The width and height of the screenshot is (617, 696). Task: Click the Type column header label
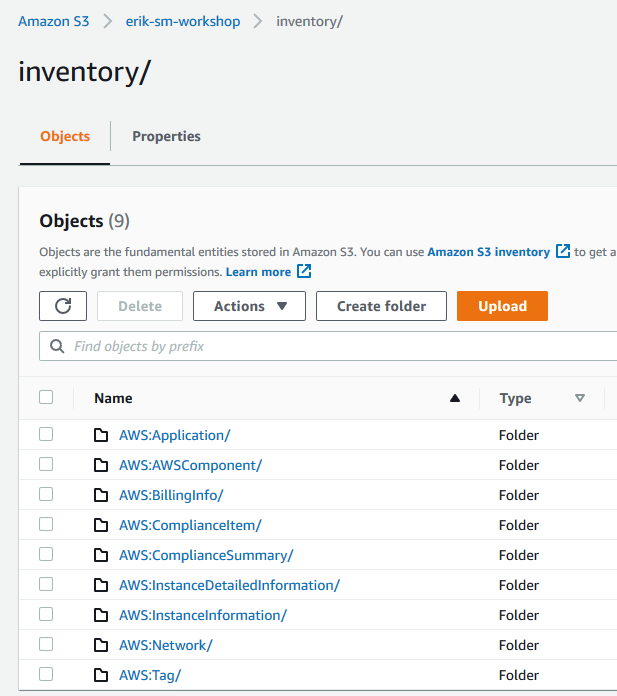click(515, 399)
